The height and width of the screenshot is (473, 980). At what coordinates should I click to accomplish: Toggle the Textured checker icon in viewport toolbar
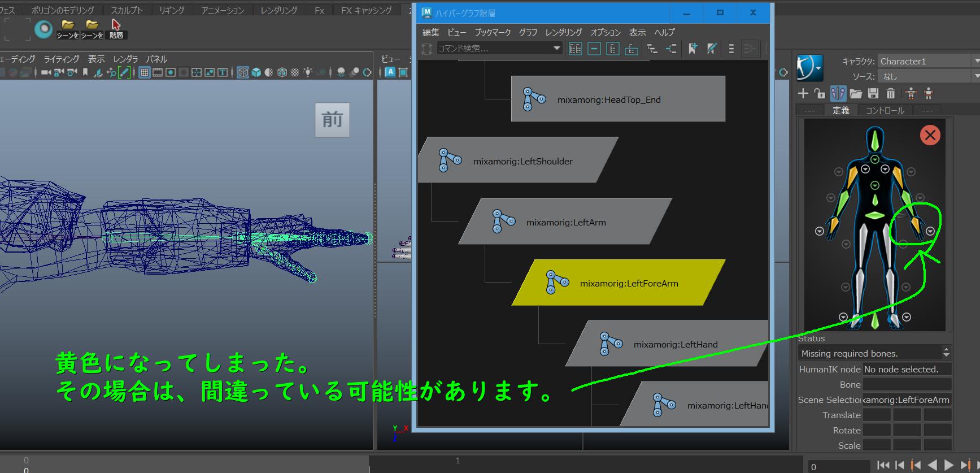pos(295,72)
